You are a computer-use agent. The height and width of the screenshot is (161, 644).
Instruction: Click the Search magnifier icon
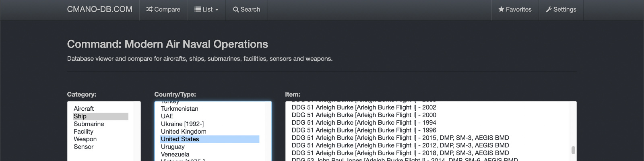coord(236,9)
